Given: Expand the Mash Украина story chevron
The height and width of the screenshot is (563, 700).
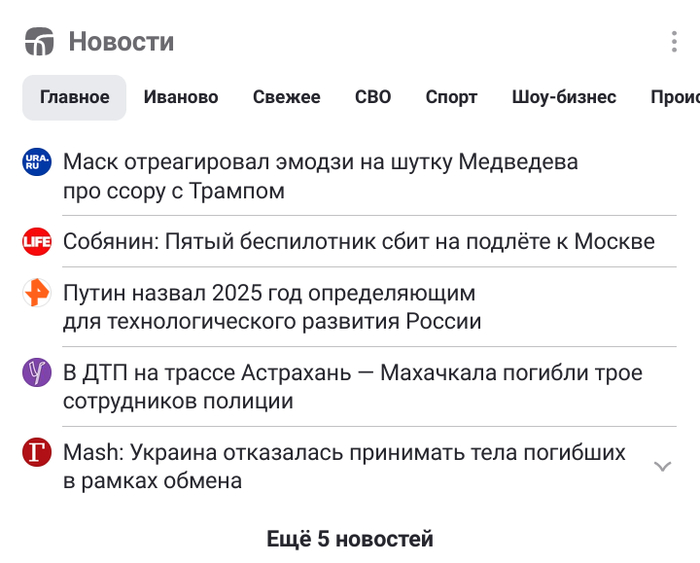Looking at the screenshot, I should coord(662,467).
